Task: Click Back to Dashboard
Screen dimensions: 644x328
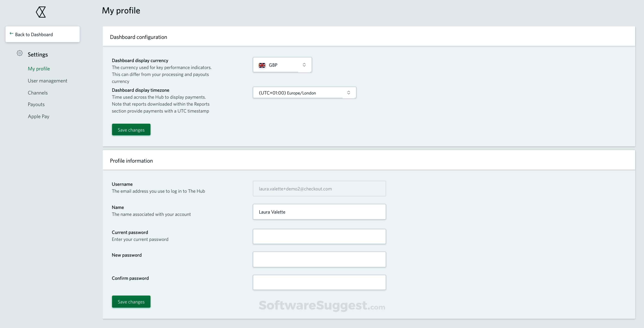Action: 34,34
